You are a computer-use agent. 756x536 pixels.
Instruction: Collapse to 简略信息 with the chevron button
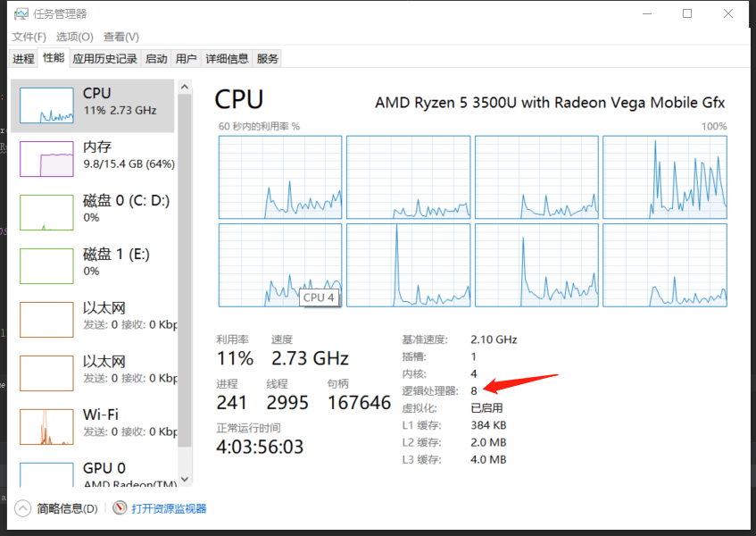coord(22,508)
